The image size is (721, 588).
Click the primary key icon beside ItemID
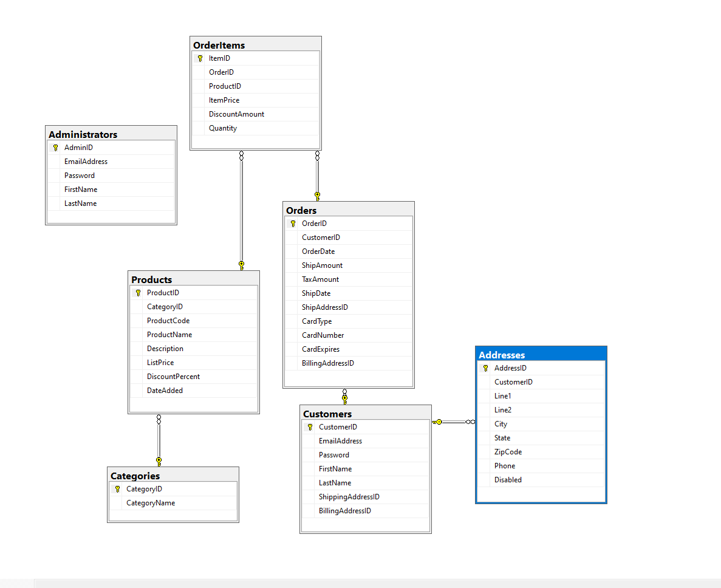click(x=200, y=58)
